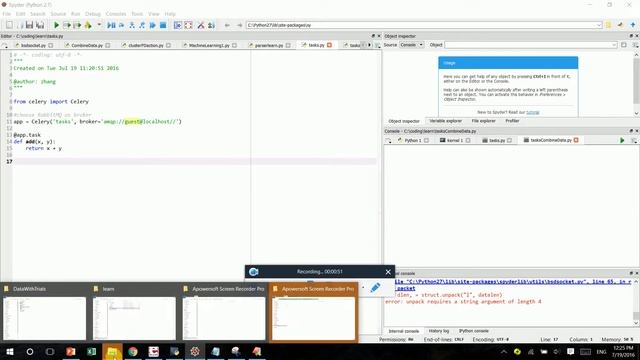This screenshot has height=360, width=640.
Task: Start debugging the file
Action: 111,25
